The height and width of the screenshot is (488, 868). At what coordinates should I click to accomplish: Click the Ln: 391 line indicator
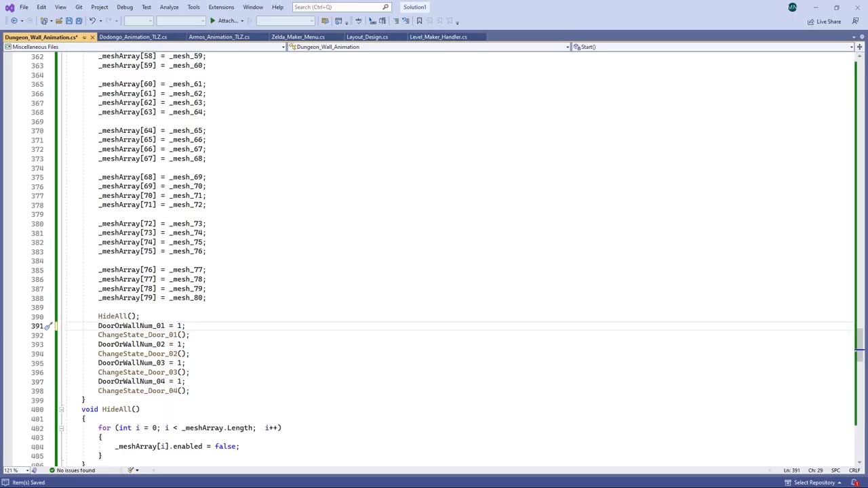(x=792, y=470)
